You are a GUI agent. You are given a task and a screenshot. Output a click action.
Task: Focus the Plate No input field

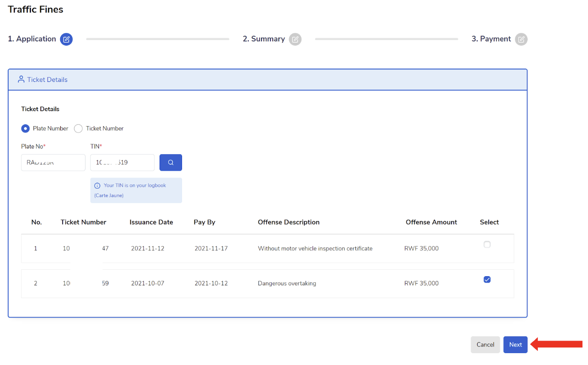(x=53, y=162)
